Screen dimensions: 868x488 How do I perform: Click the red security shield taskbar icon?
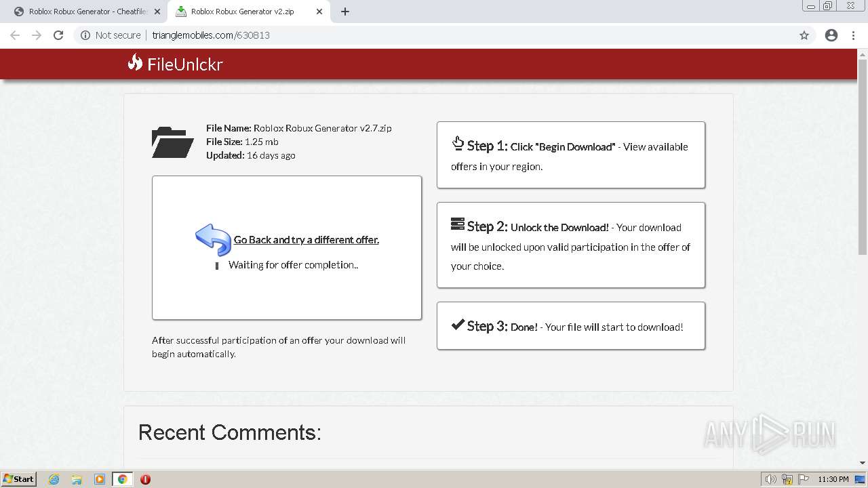[145, 479]
